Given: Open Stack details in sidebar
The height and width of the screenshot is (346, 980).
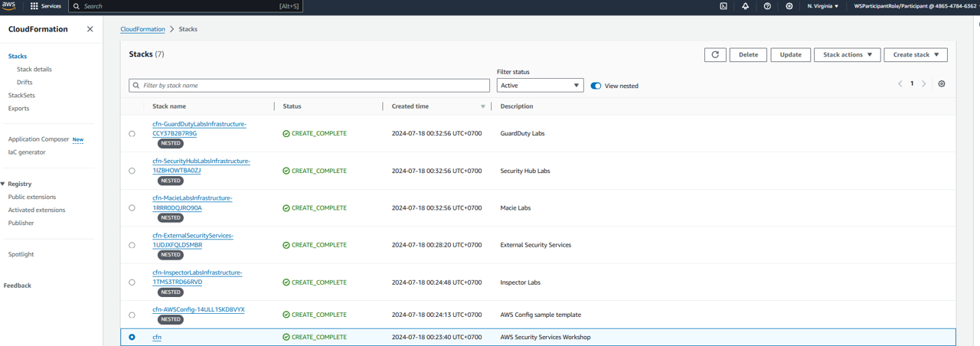Looking at the screenshot, I should pos(34,69).
